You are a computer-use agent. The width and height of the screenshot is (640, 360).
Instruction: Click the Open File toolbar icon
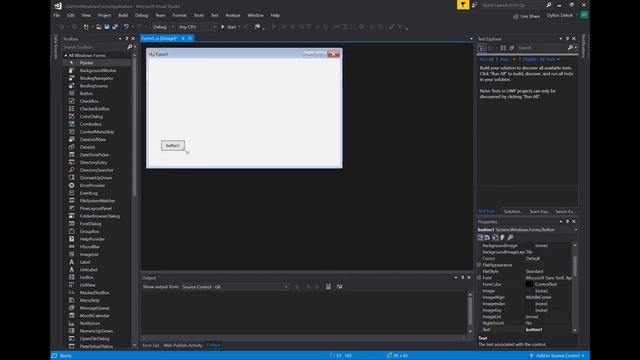(x=99, y=27)
